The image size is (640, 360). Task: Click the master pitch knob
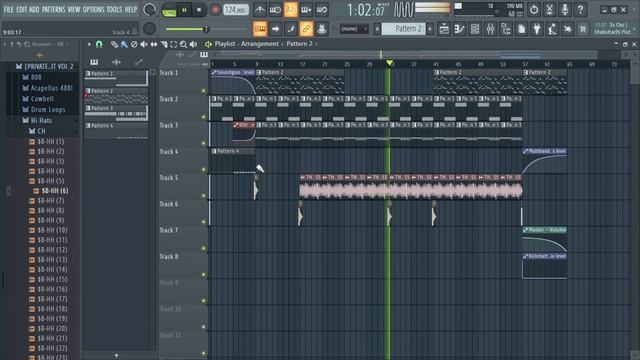pyautogui.click(x=149, y=28)
